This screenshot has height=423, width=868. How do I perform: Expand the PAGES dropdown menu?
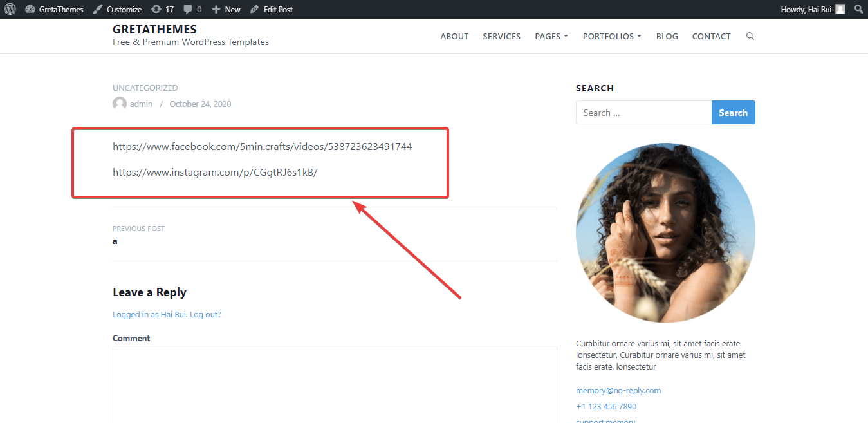551,36
